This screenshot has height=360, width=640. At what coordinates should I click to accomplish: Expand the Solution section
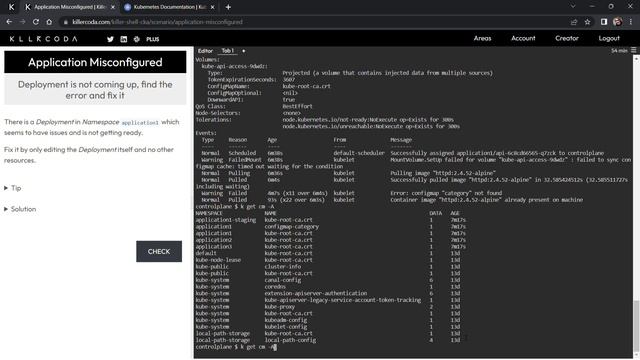click(x=20, y=209)
